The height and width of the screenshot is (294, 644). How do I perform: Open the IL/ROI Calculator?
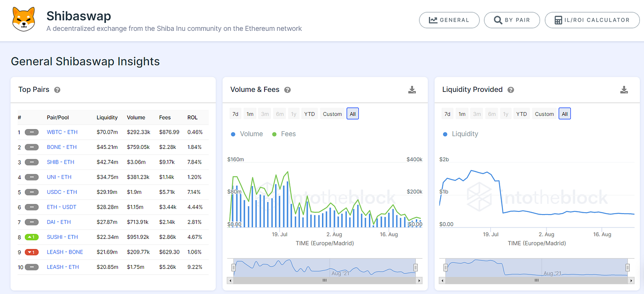(x=592, y=20)
